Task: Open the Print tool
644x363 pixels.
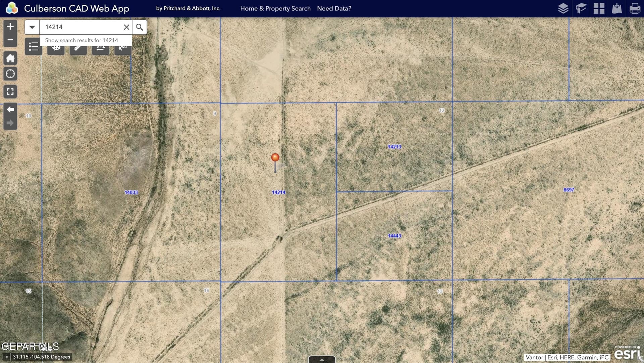Action: coord(636,8)
